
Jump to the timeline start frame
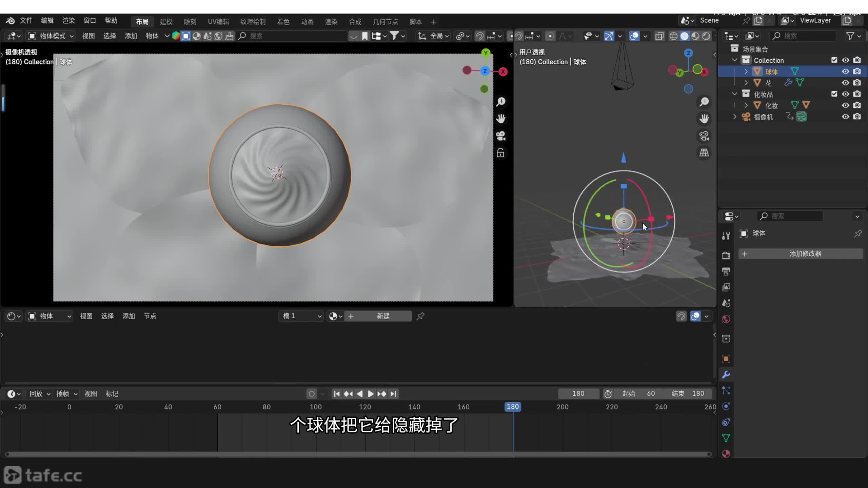tap(337, 394)
